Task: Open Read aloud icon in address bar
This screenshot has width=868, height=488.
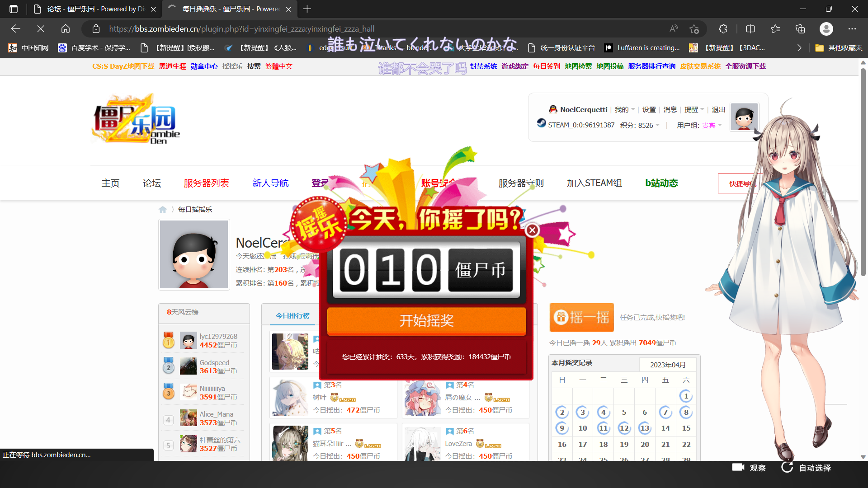Action: [x=674, y=29]
